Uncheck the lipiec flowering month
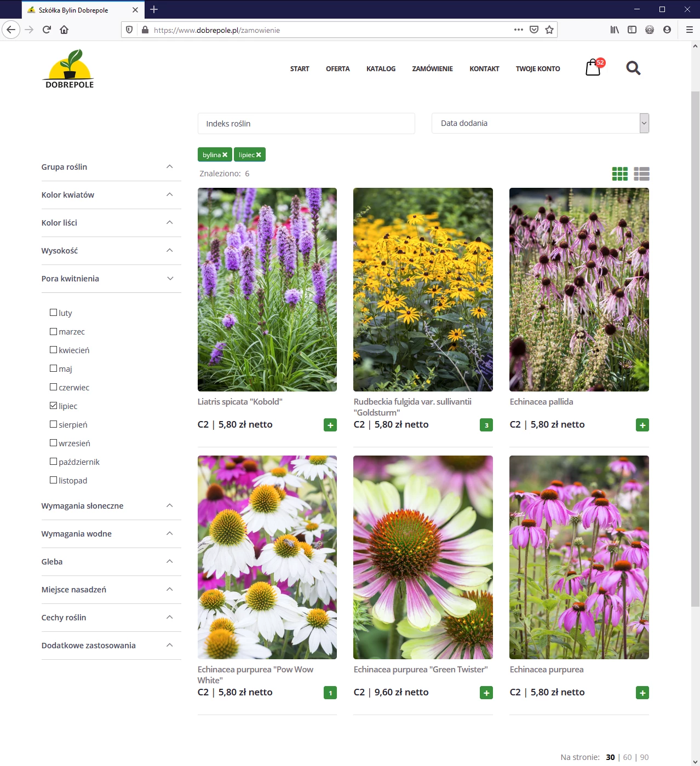This screenshot has height=766, width=700. 54,406
